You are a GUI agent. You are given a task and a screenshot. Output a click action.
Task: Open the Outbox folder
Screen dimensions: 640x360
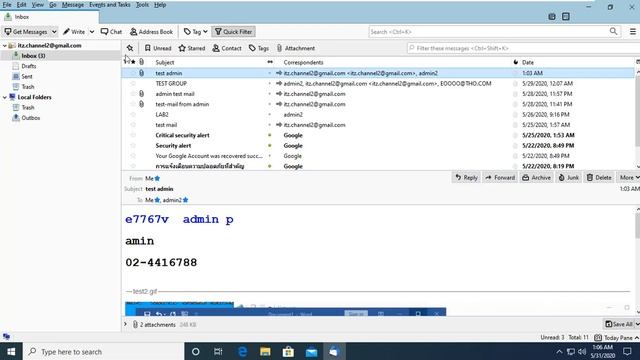[x=31, y=118]
